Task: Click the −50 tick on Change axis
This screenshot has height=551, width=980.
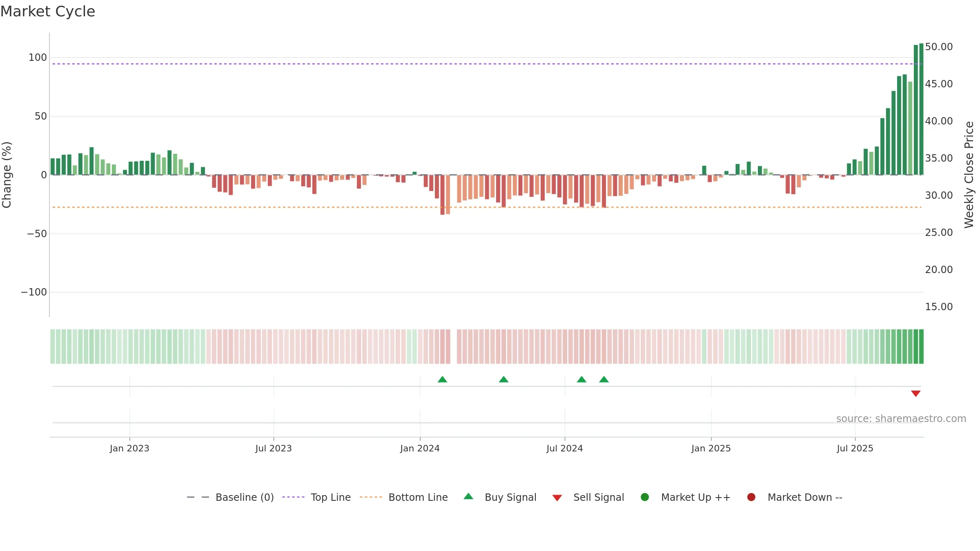Action: [37, 234]
